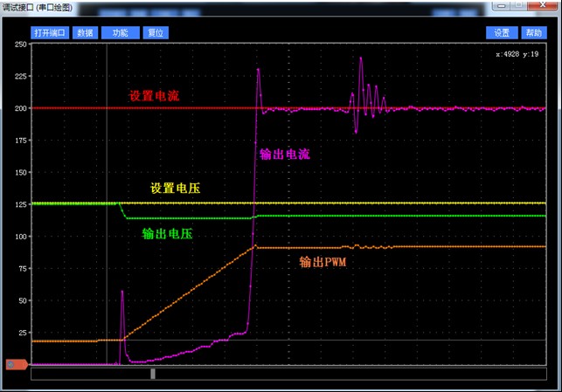Image resolution: width=562 pixels, height=392 pixels.
Task: Open the 功能 (function) button
Action: point(120,33)
